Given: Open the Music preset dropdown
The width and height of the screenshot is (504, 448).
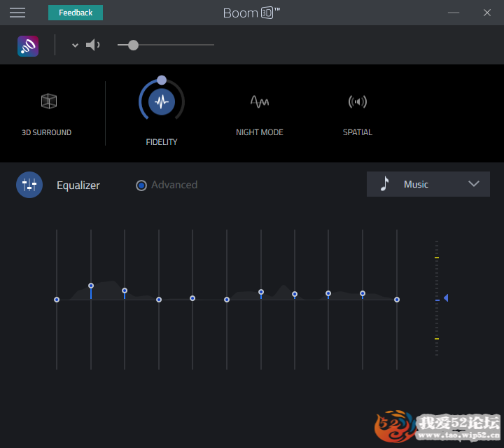Looking at the screenshot, I should (428, 184).
